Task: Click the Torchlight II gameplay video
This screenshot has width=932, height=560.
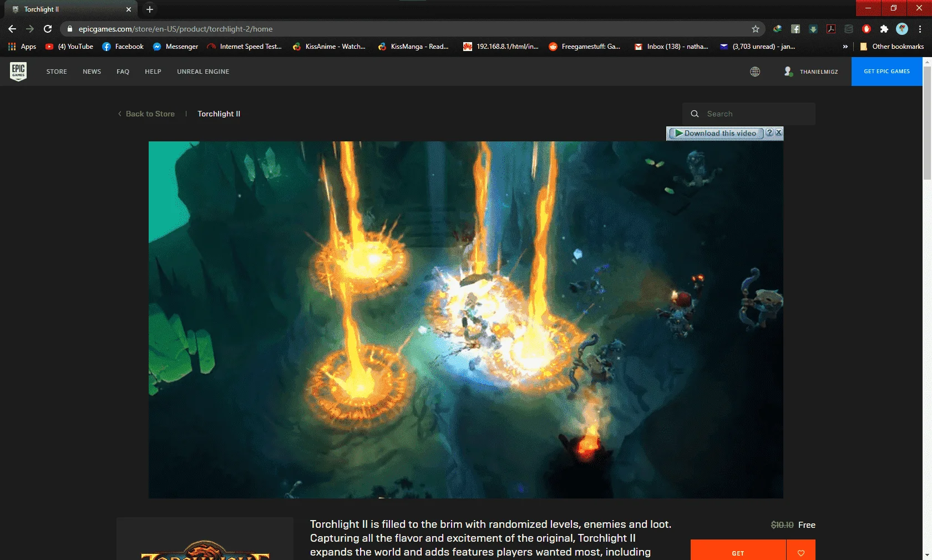Action: (466, 320)
